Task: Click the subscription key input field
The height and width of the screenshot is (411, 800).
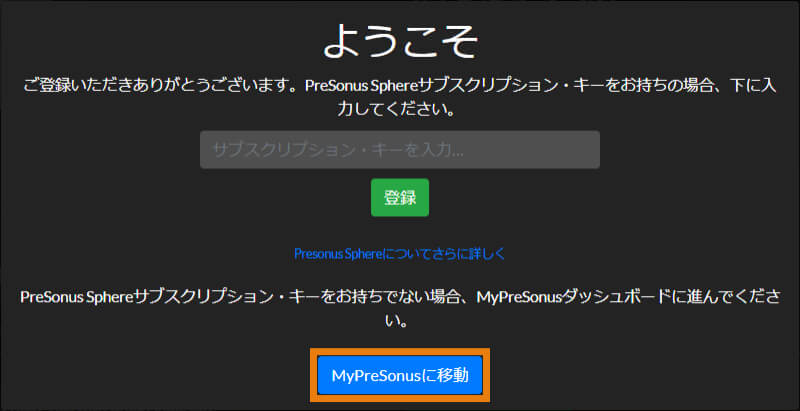Action: (x=399, y=149)
